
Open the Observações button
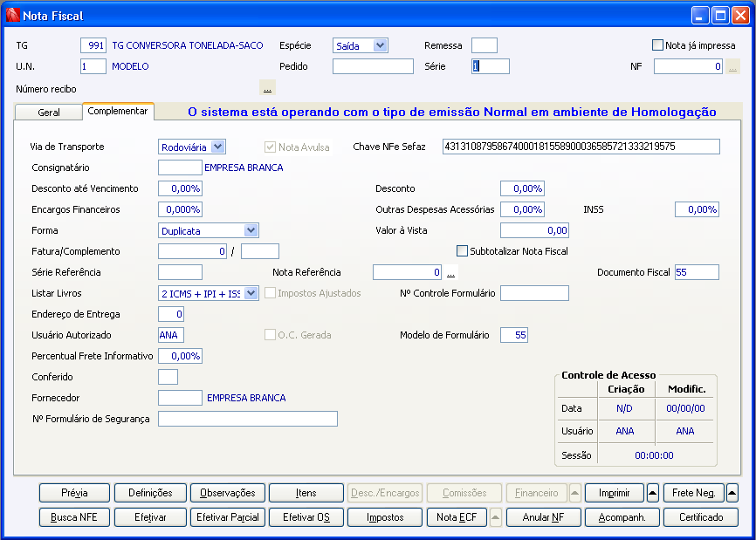tap(228, 493)
